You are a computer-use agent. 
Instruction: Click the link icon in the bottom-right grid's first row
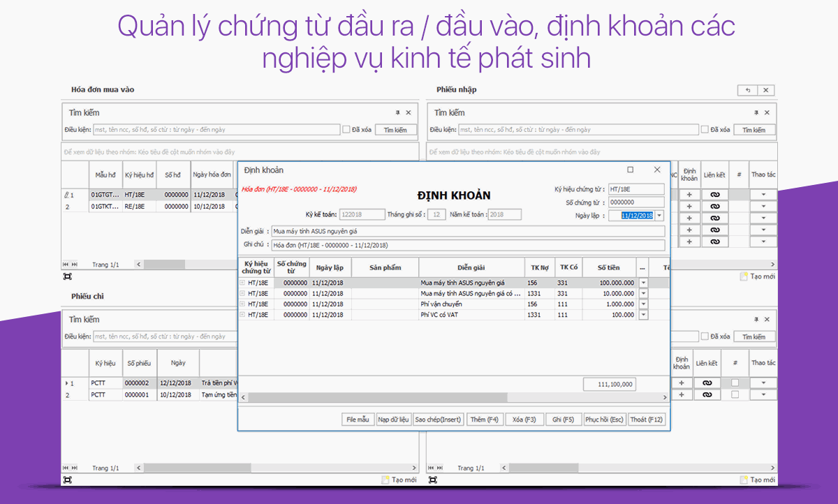(707, 383)
